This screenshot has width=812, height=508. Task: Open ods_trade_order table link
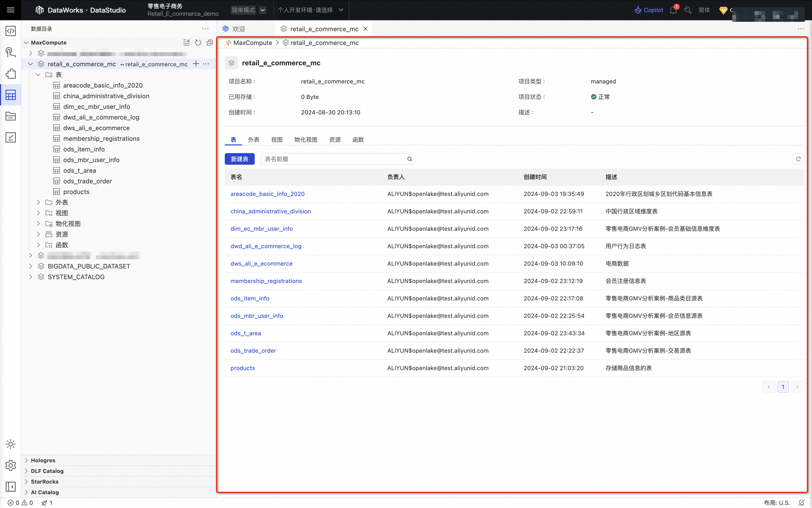click(x=253, y=351)
